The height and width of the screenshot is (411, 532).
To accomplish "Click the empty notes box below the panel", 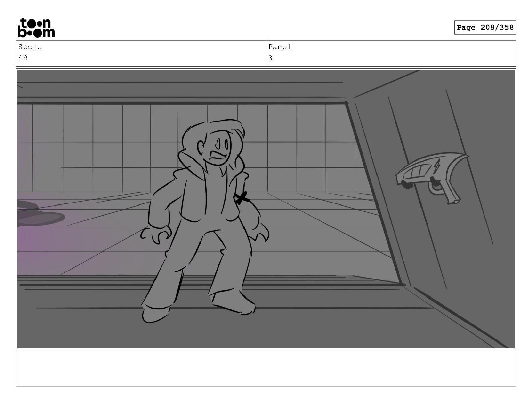I will [266, 369].
